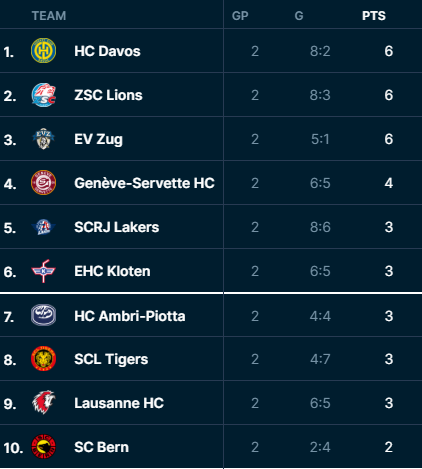Image resolution: width=422 pixels, height=469 pixels.
Task: Click the Lausanne HC lion logo
Action: pyautogui.click(x=43, y=403)
